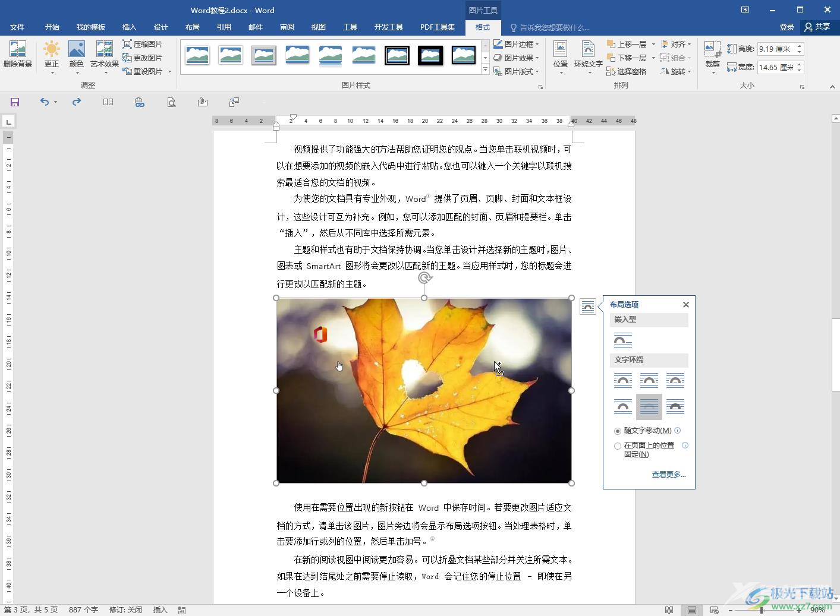Select Move with text (随文字移动) radio
The height and width of the screenshot is (616, 840).
(618, 431)
